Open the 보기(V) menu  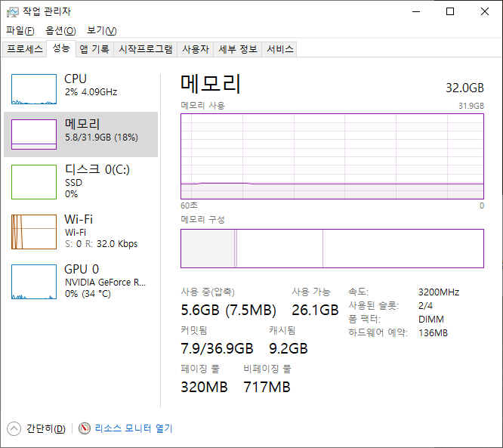(102, 31)
